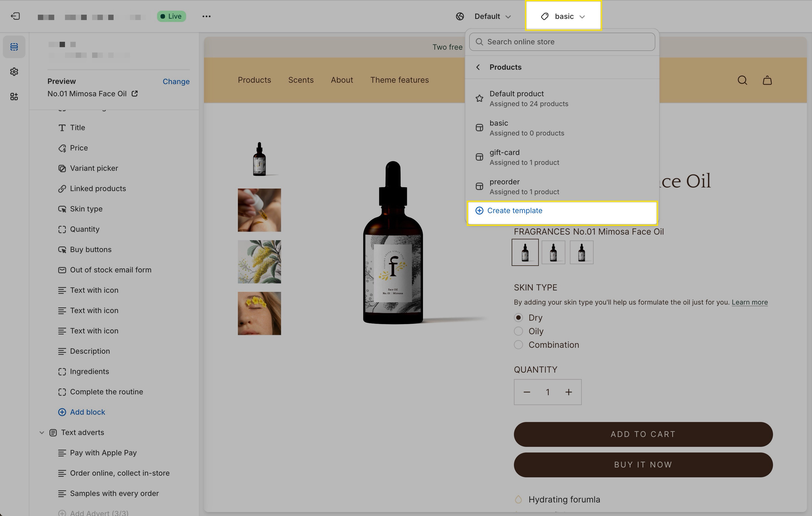View the mimosa flower illustration thumbnail
This screenshot has height=516, width=812.
click(259, 262)
